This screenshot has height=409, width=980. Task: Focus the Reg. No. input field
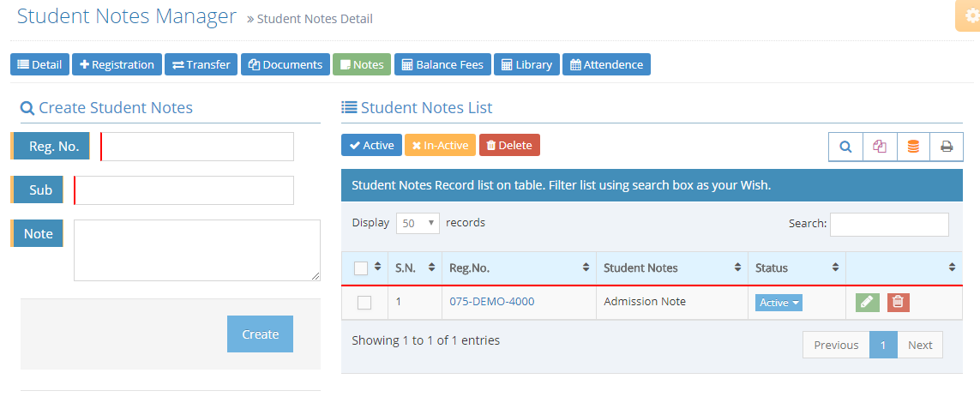197,147
